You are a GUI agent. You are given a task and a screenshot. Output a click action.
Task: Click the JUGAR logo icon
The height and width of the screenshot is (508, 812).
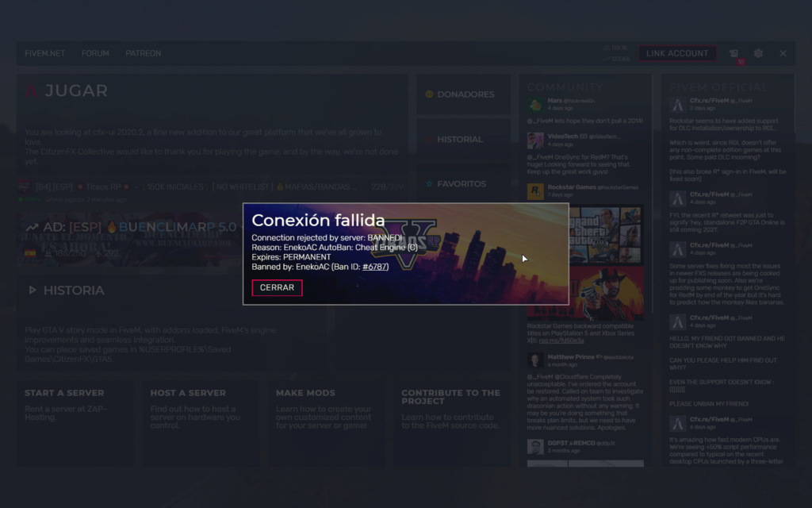pyautogui.click(x=31, y=90)
